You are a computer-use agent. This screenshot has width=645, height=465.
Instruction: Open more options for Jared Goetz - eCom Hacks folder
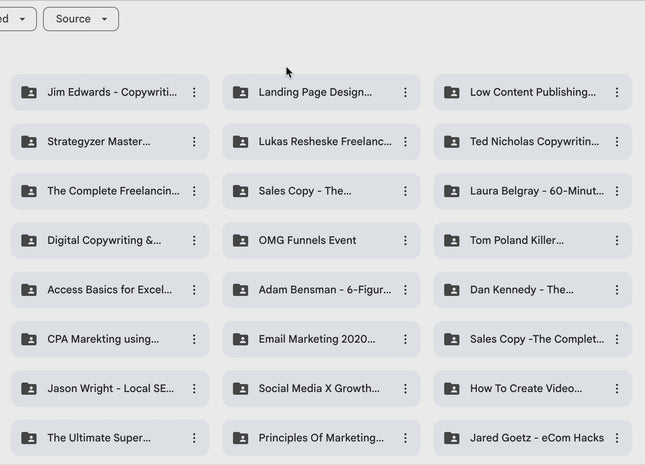pyautogui.click(x=617, y=438)
